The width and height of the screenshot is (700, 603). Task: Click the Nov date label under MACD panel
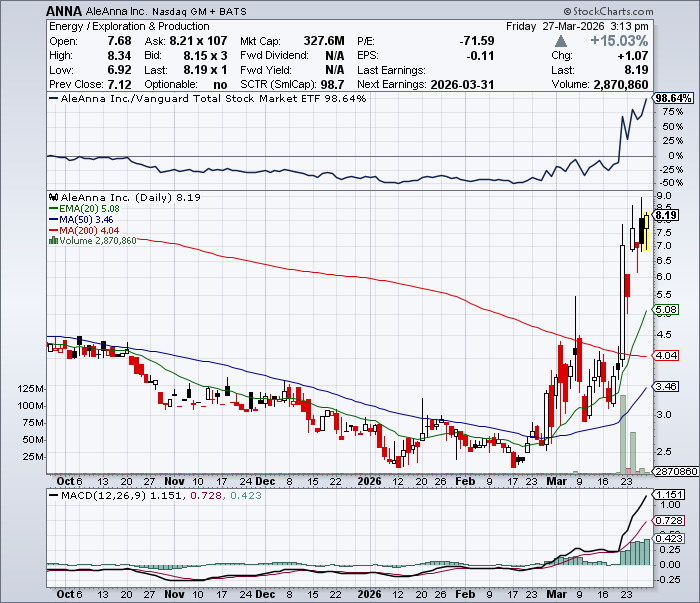pyautogui.click(x=174, y=594)
